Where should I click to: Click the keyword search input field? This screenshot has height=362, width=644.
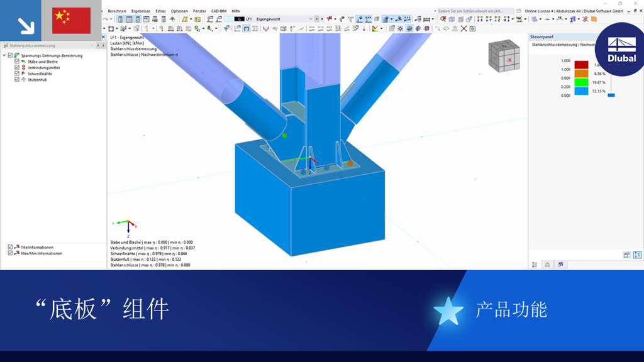tap(475, 11)
